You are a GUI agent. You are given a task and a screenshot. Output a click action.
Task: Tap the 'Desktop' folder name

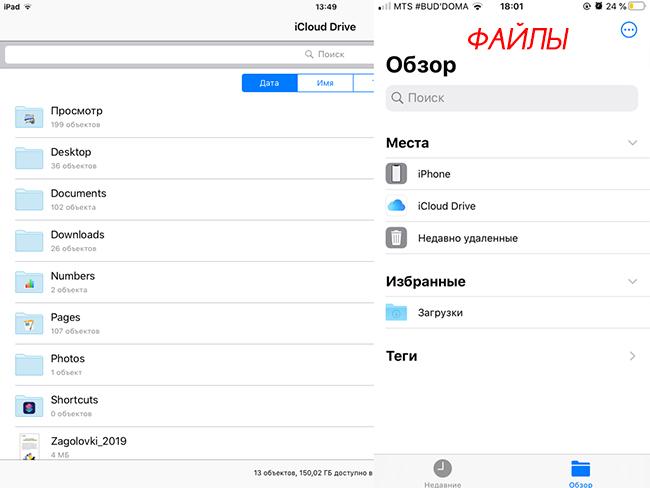tap(71, 152)
